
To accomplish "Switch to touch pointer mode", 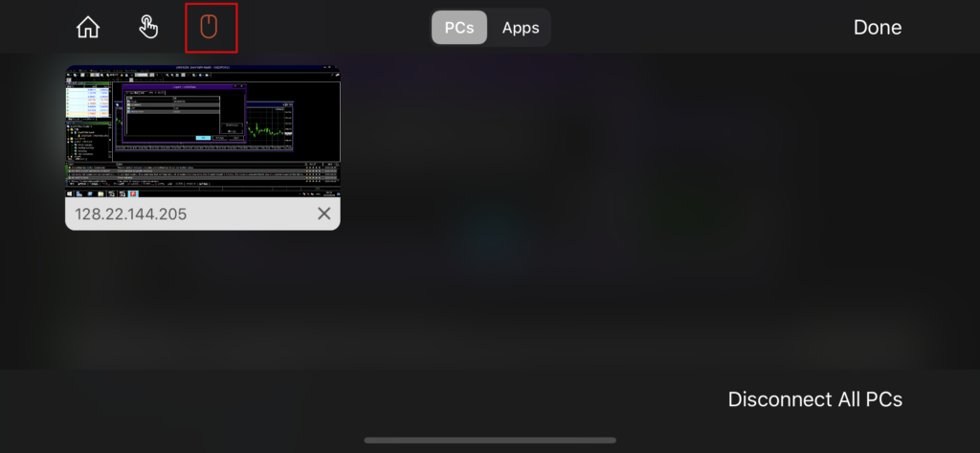I will (148, 28).
